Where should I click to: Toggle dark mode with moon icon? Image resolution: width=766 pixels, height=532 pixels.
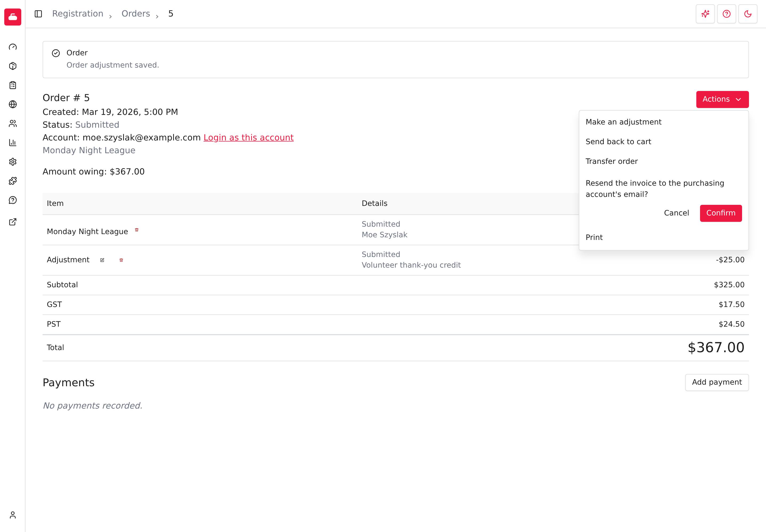pyautogui.click(x=748, y=14)
